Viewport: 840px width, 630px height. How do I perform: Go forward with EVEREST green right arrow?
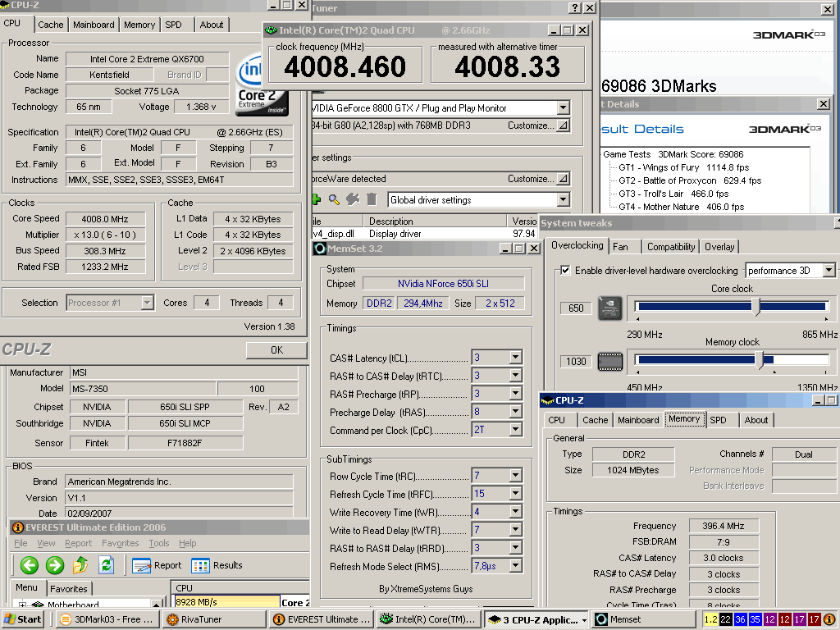point(55,565)
